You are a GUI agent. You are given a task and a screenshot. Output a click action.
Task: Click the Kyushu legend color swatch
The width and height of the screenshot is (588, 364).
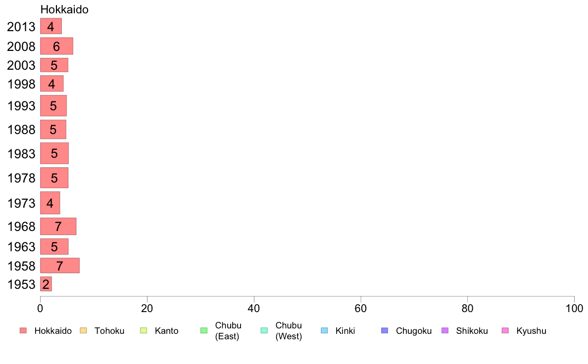[505, 331]
